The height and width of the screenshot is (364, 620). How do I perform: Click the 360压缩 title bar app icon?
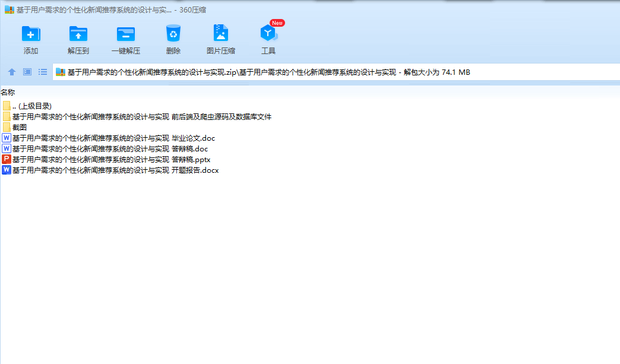[9, 10]
